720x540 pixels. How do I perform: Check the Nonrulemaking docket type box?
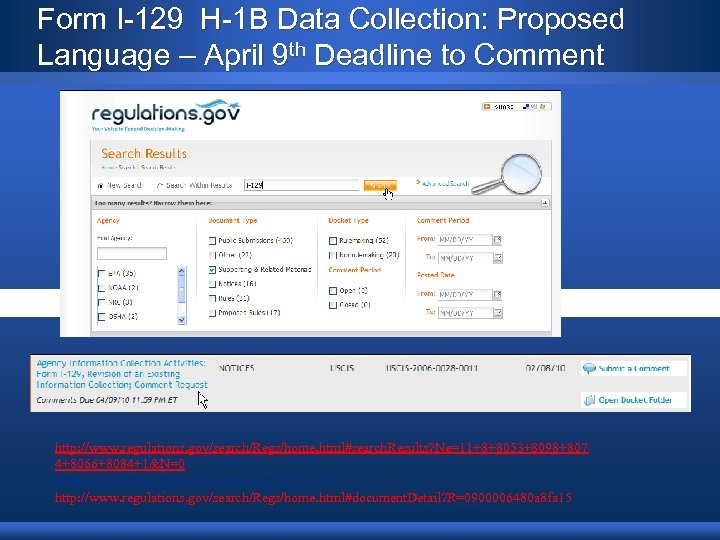click(333, 255)
